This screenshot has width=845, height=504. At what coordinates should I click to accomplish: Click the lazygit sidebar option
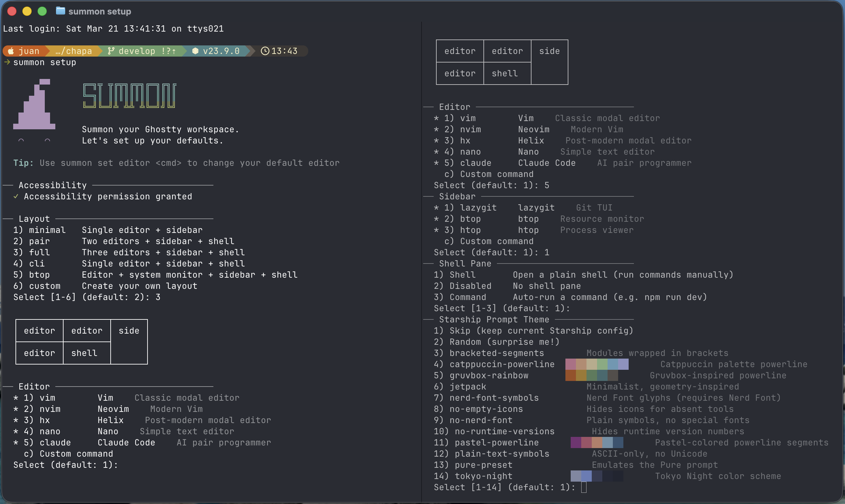point(478,208)
